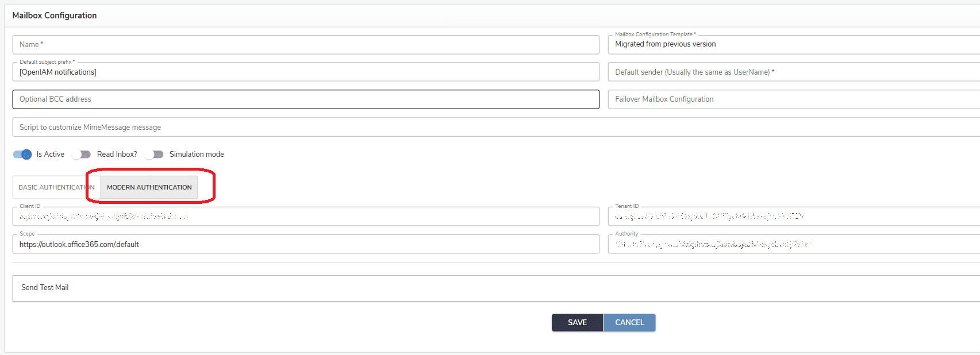980x355 pixels.
Task: Focus the Default subject prefix field
Action: 305,72
